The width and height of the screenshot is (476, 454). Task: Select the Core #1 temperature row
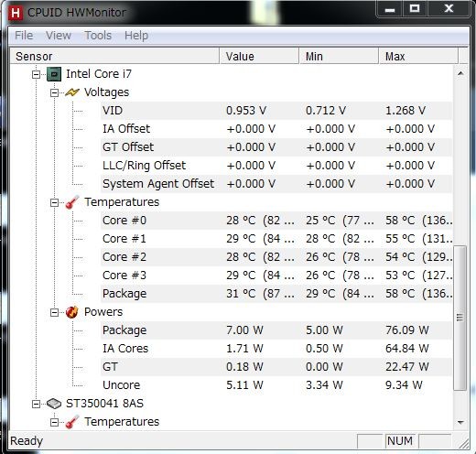276,239
